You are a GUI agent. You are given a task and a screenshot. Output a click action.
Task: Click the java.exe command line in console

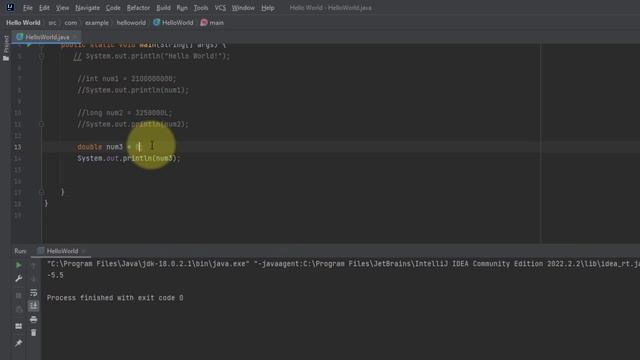pyautogui.click(x=343, y=264)
